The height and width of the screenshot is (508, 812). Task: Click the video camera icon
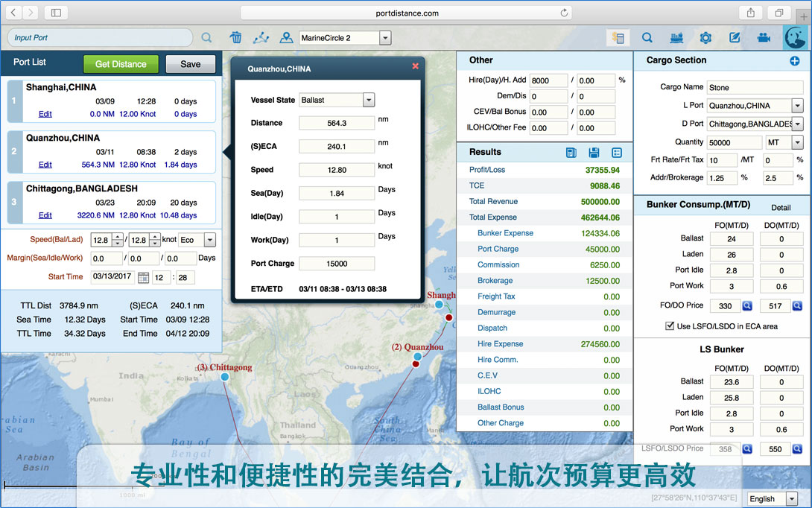[764, 37]
